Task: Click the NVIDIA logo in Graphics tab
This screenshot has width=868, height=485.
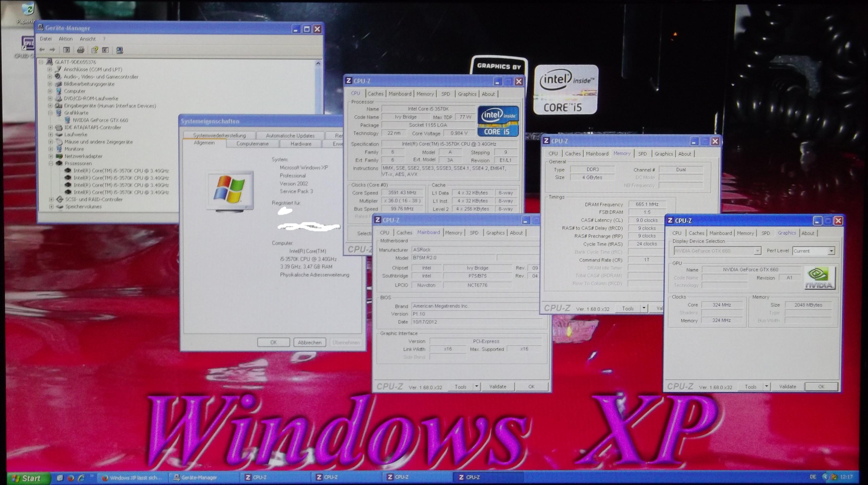Action: 819,278
